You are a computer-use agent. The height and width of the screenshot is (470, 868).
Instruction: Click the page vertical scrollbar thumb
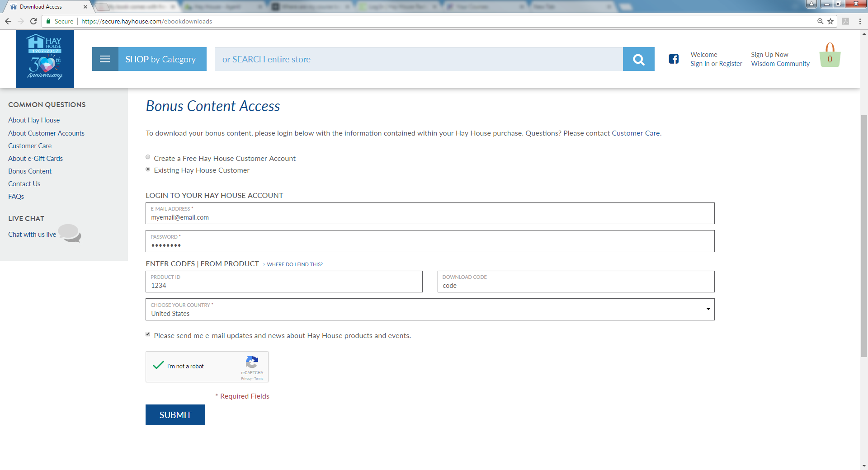(864, 235)
